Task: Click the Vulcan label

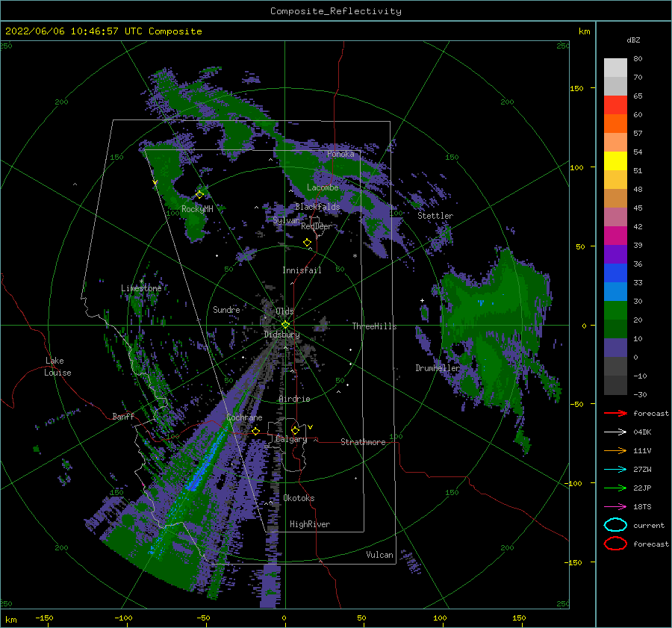Action: [x=379, y=555]
